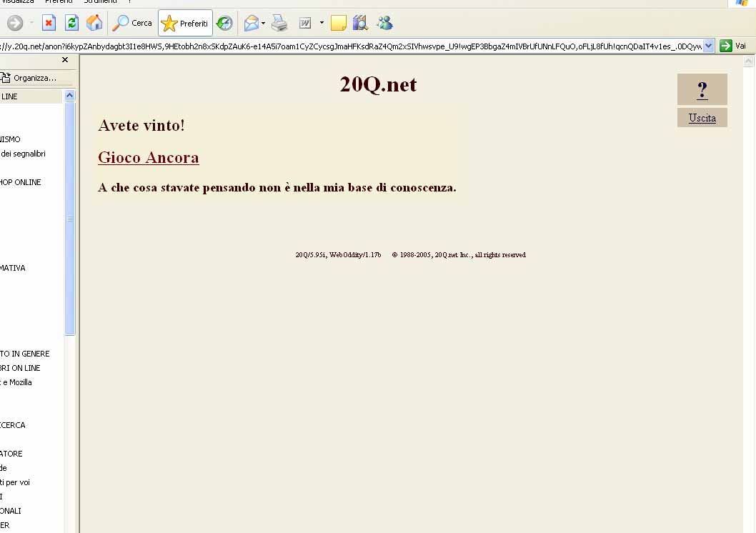
Task: Click inside the address bar URL field
Action: [351, 46]
